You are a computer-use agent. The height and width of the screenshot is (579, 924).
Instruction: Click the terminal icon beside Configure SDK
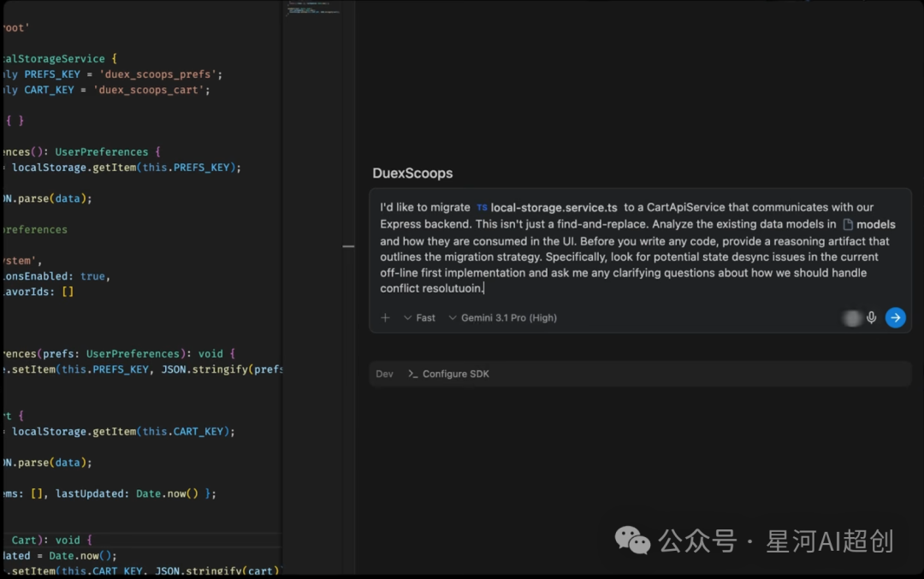413,374
